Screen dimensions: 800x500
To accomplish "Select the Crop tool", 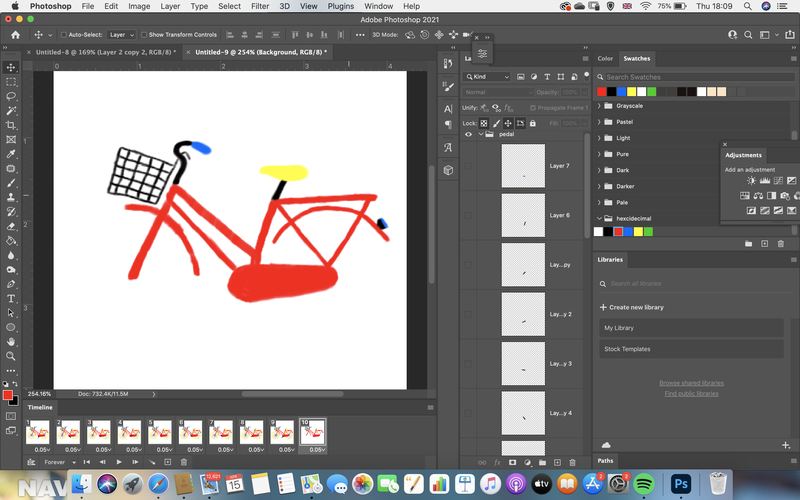I will (x=11, y=125).
